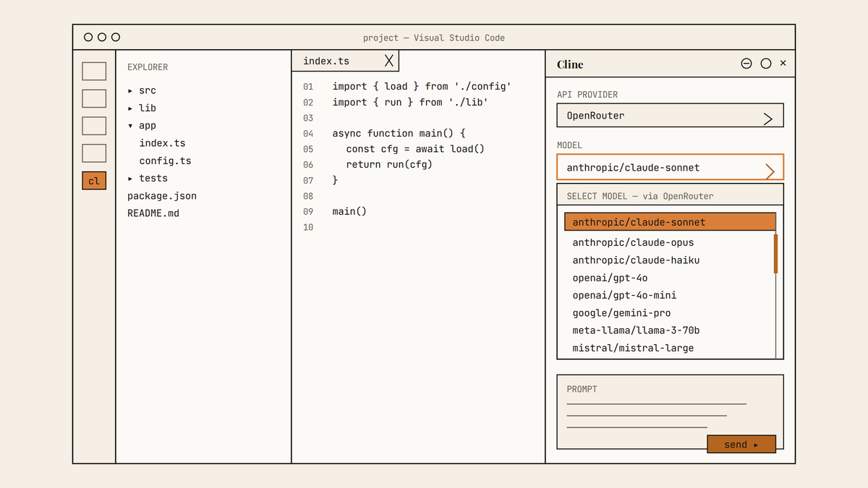Click 'const cfg = await load()' line

(x=415, y=149)
